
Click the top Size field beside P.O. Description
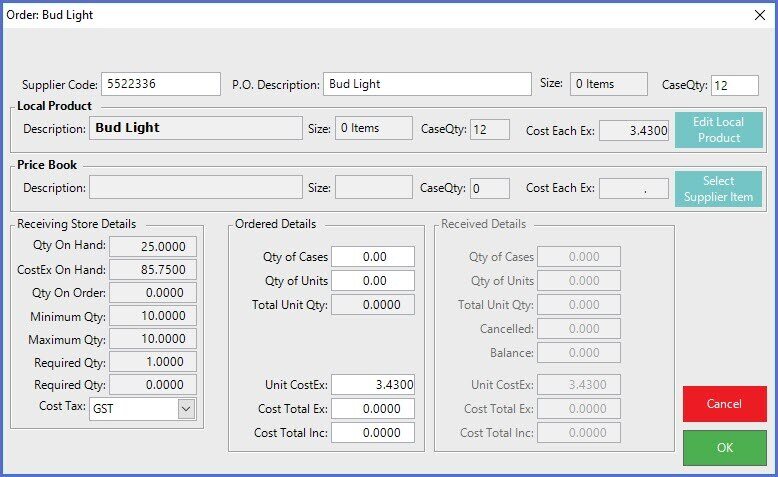click(x=609, y=84)
